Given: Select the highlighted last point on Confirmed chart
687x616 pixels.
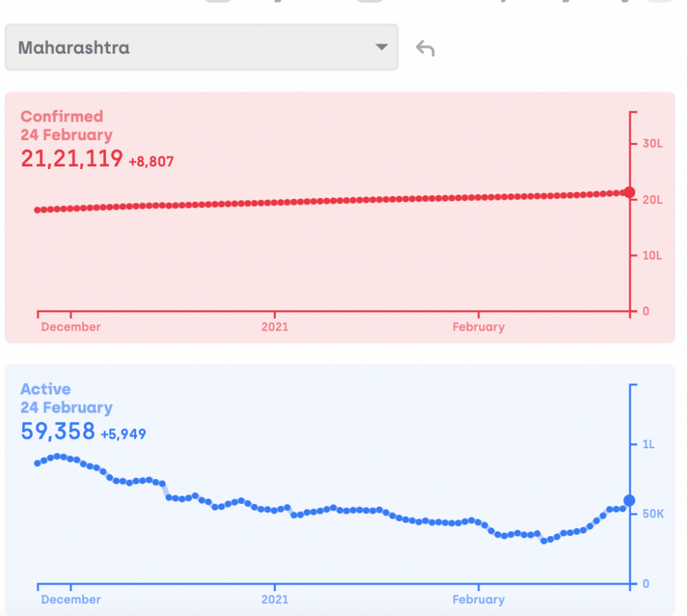Looking at the screenshot, I should click(x=629, y=193).
